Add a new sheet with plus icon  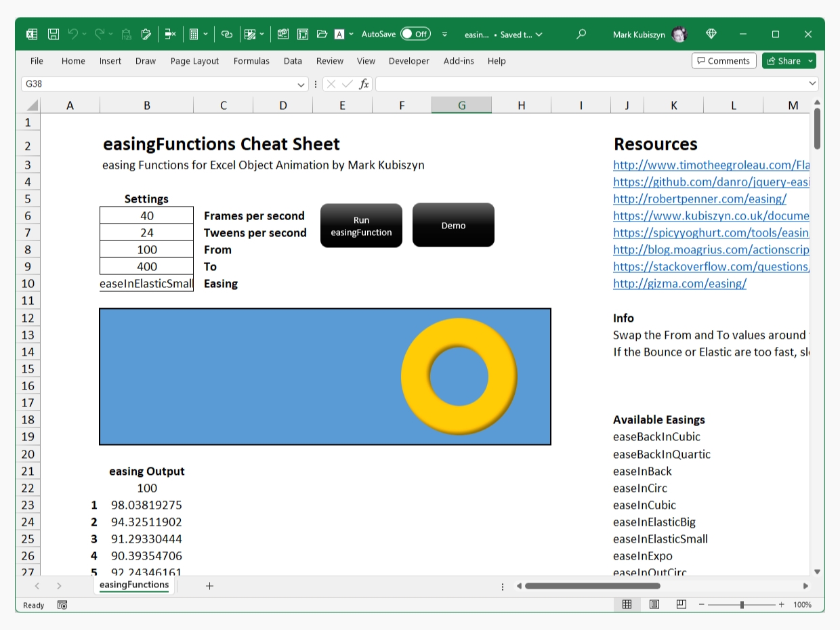click(209, 586)
